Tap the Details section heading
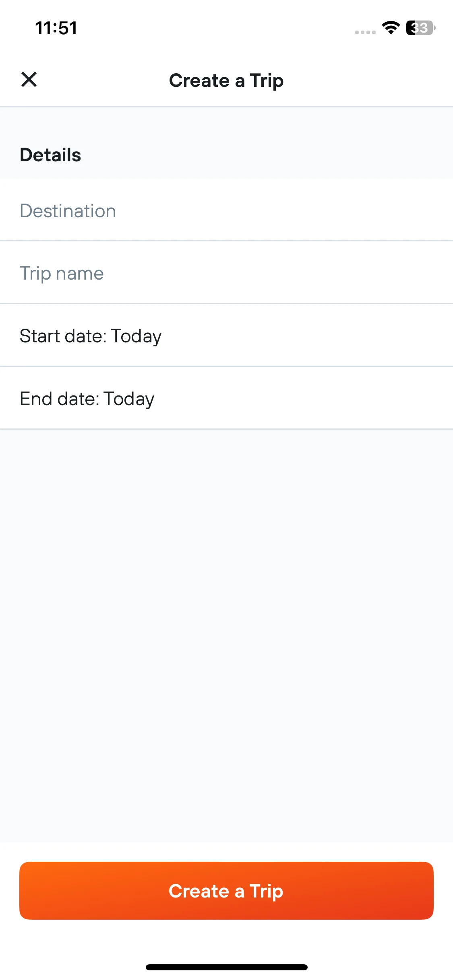Image resolution: width=453 pixels, height=980 pixels. (x=51, y=155)
